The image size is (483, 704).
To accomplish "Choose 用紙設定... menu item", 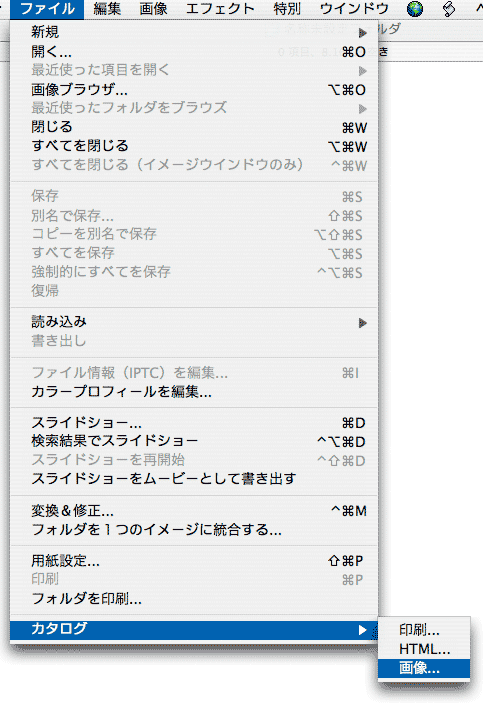I will (x=194, y=561).
